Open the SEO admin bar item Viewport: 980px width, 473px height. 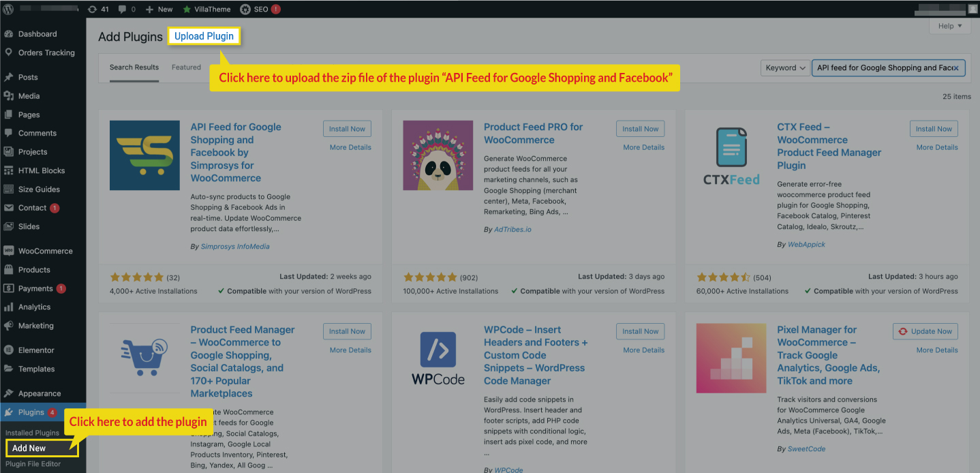(x=260, y=10)
